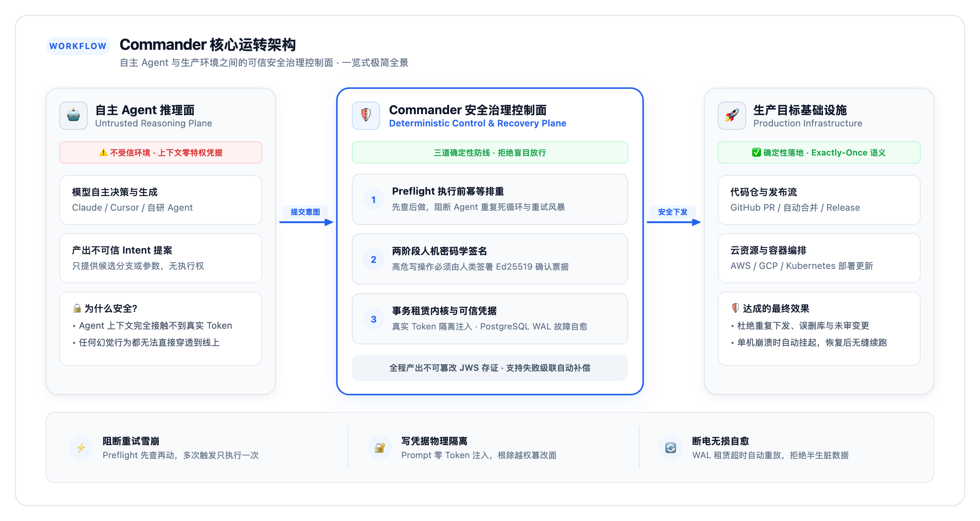Click the rocket icon beside 生产目标基础设施

coord(732,115)
